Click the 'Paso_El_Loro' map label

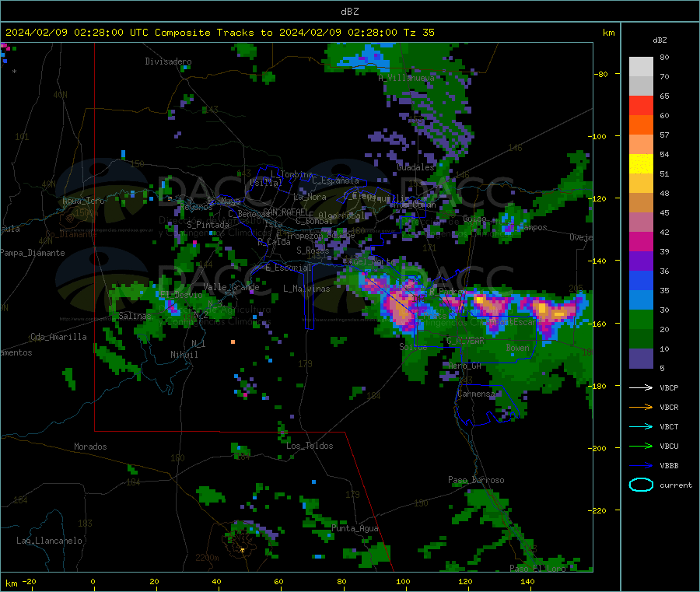[538, 569]
